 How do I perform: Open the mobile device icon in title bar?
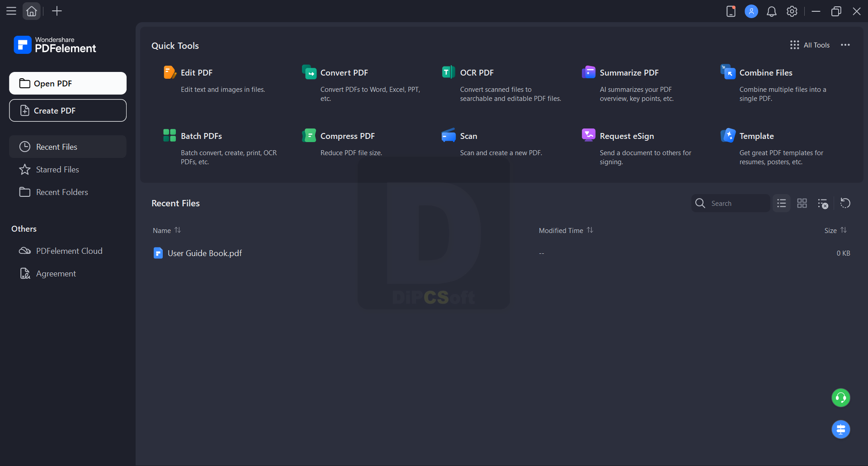(731, 11)
